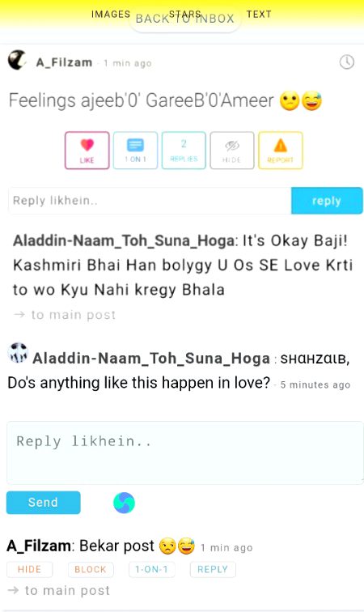364x612 pixels.
Task: Like the post with heart icon
Action: 87,151
